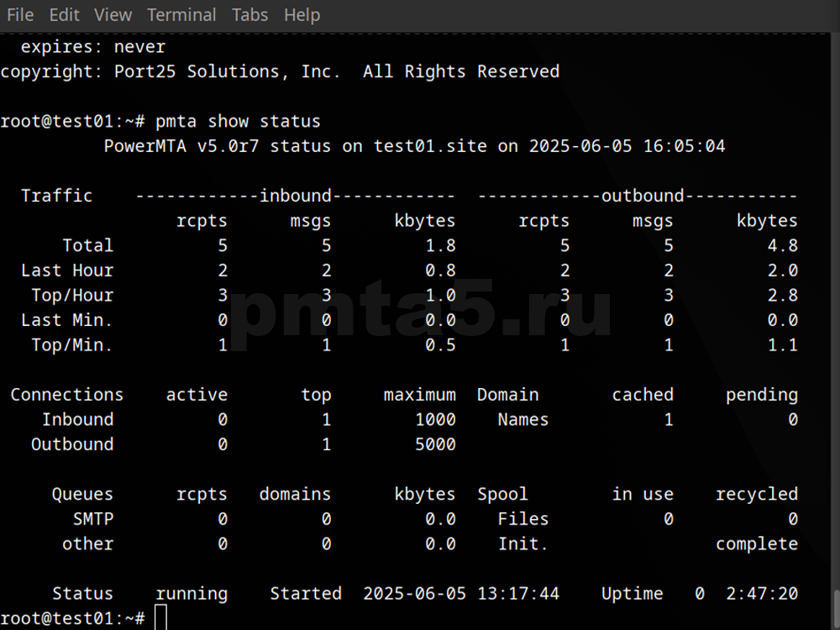The width and height of the screenshot is (840, 630).
Task: Click outbound kbytes value '2.0'
Action: [x=783, y=270]
